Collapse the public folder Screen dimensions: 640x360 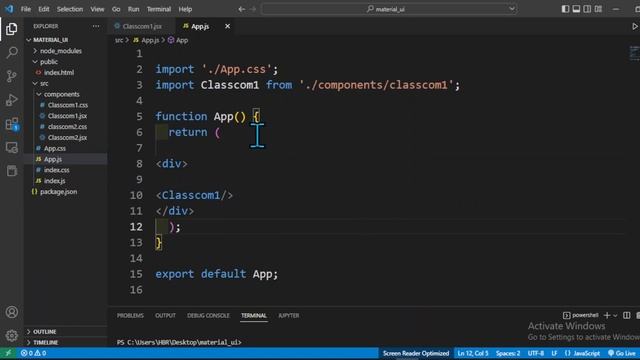[x=49, y=62]
